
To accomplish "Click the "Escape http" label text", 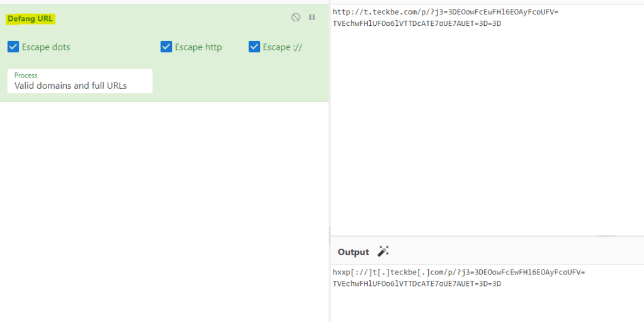I will pos(198,47).
